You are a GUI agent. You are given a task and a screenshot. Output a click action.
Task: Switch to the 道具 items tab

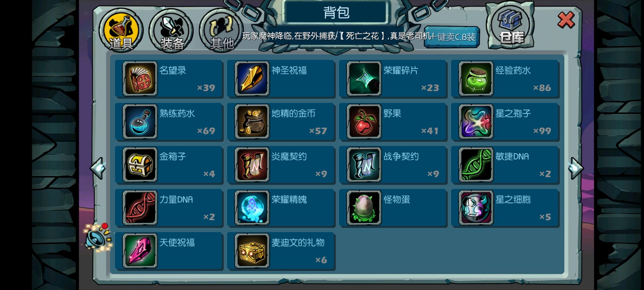(121, 30)
